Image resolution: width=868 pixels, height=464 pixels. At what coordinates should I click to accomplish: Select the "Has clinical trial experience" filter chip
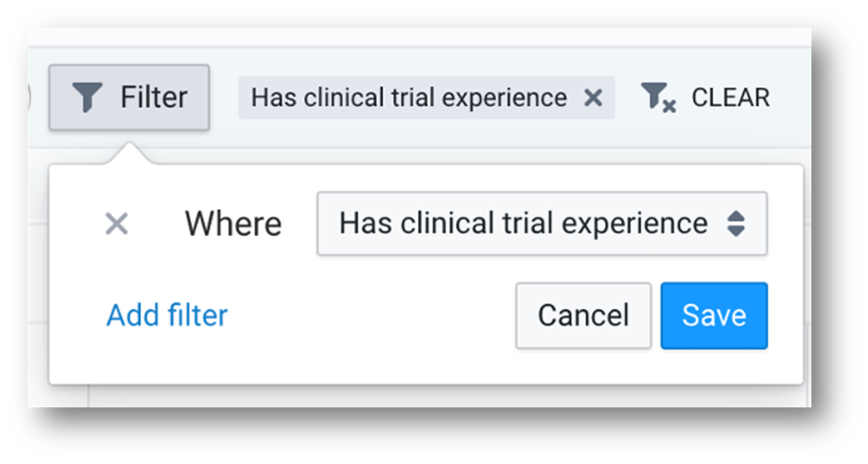click(x=409, y=98)
